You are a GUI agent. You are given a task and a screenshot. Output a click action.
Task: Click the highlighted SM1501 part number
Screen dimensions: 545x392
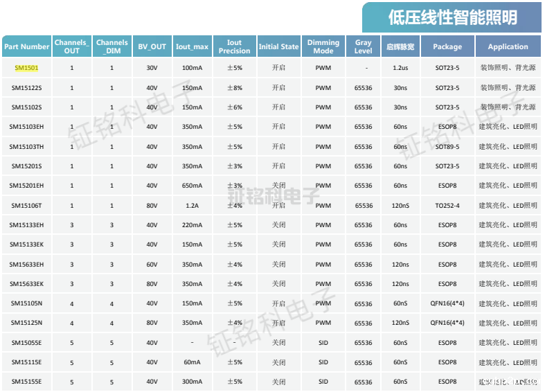coord(26,68)
